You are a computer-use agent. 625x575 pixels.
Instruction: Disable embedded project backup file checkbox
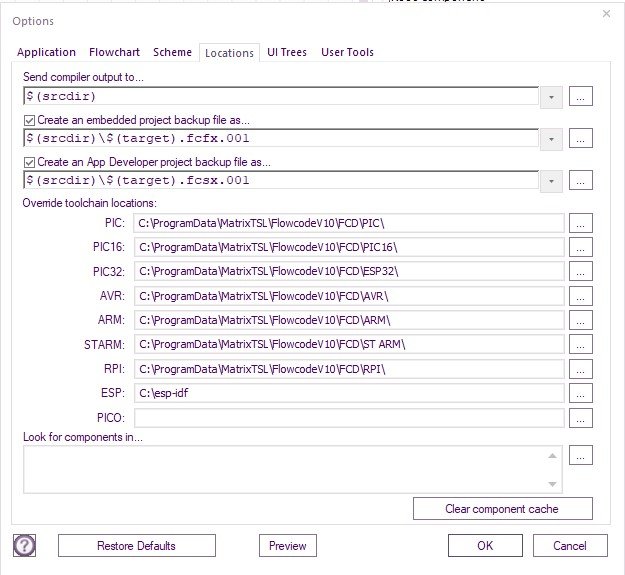pos(29,120)
